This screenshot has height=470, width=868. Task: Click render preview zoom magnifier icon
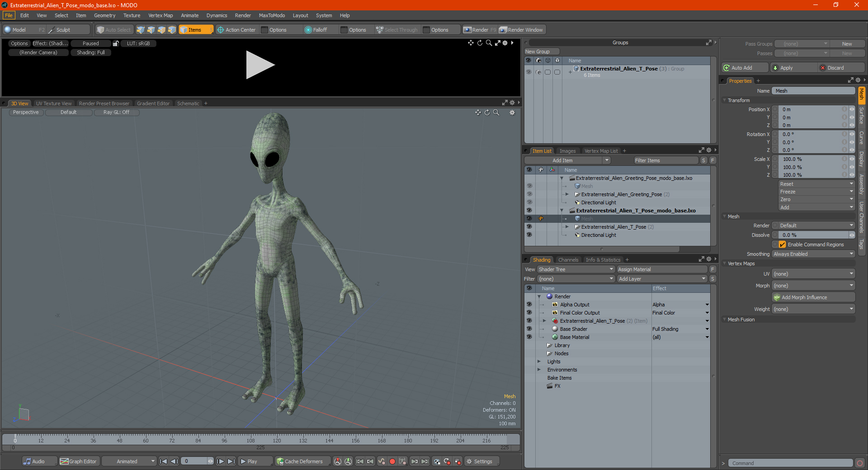(x=489, y=43)
